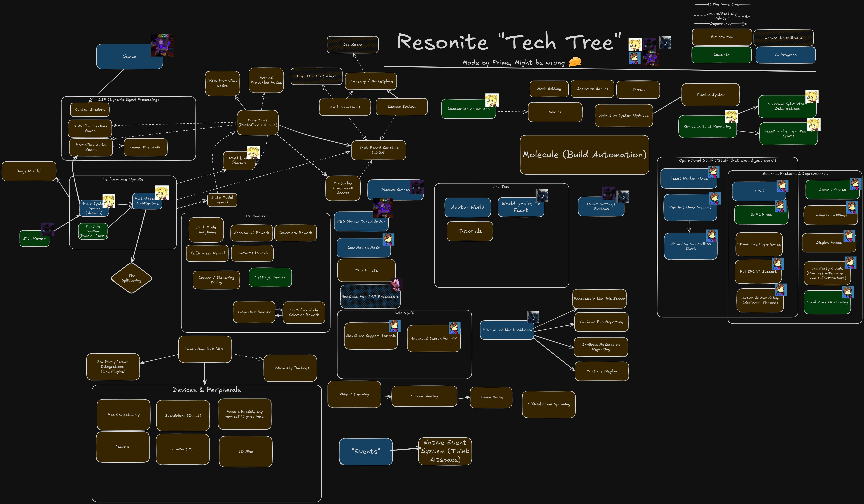The width and height of the screenshot is (864, 504).
Task: Click the cheese emoji after "Might be wrong"
Action: click(575, 62)
